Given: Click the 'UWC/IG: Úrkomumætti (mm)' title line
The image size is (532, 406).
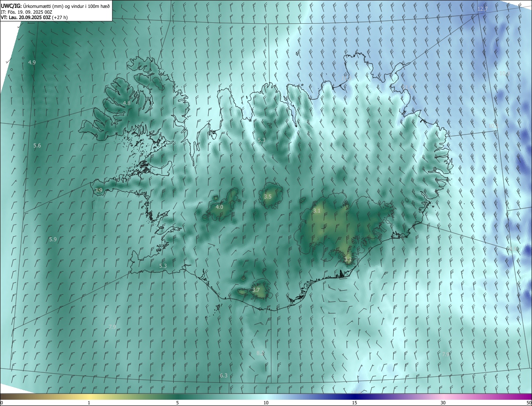Looking at the screenshot, I should coord(55,5).
